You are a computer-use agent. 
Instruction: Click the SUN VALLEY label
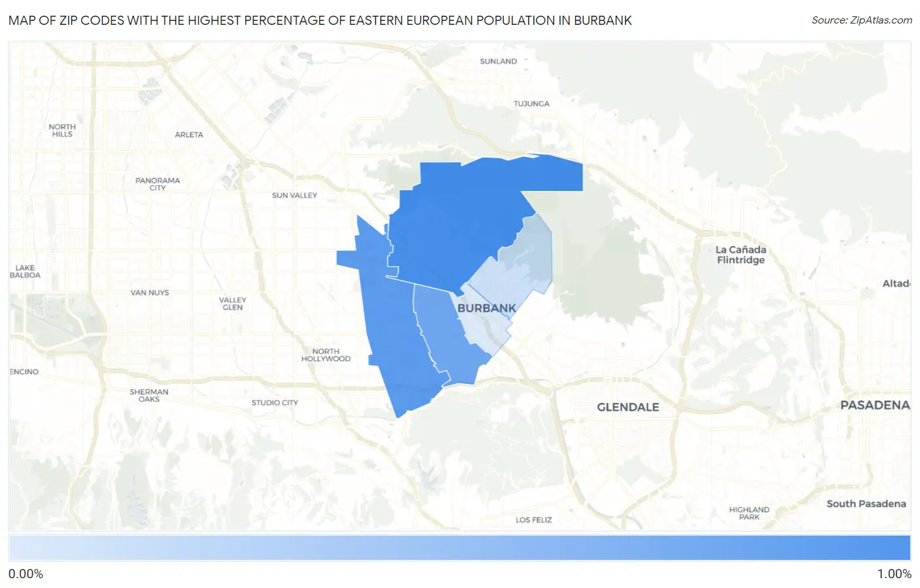point(294,196)
